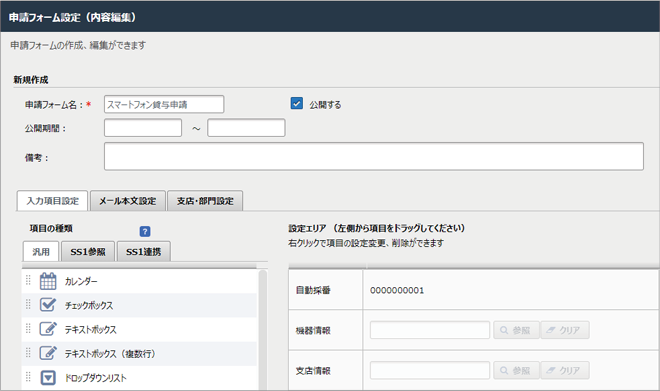Viewport: 660px width, 391px height.
Task: Click the 機器情報 text input
Action: pyautogui.click(x=430, y=330)
